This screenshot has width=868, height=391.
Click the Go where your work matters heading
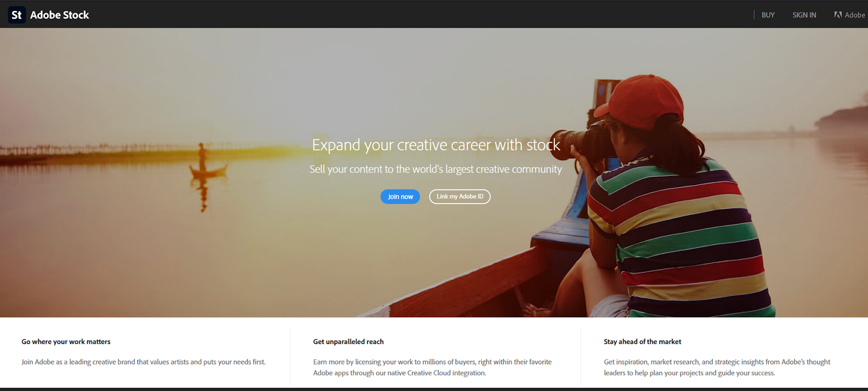click(x=66, y=342)
